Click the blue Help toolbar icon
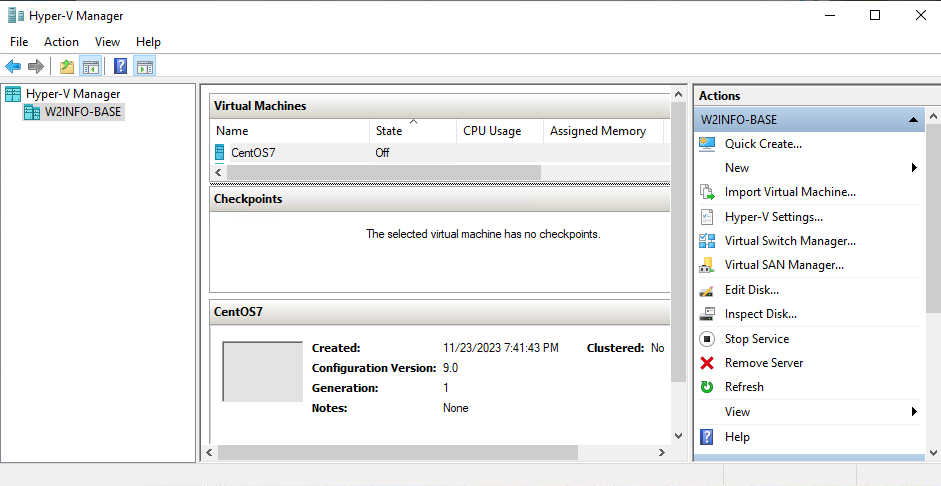 [x=121, y=67]
